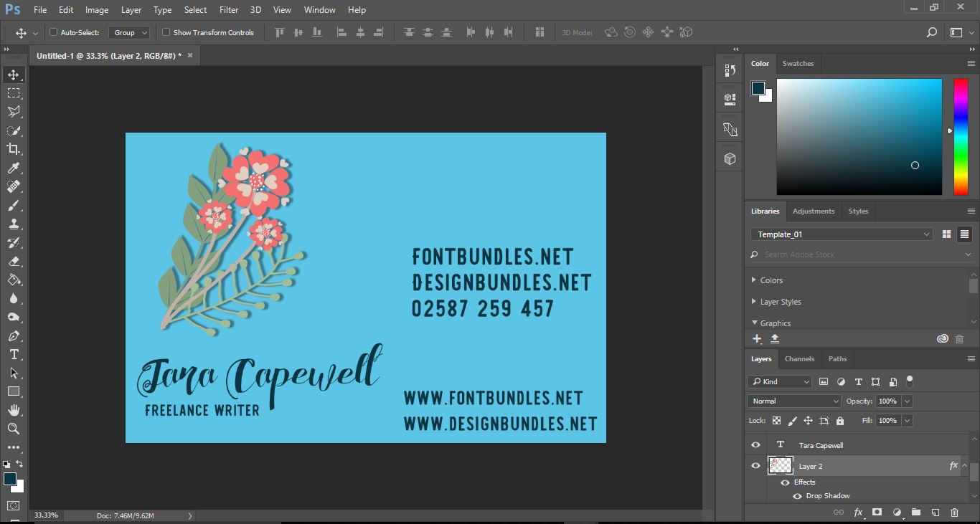This screenshot has width=980, height=524.
Task: Open the Opacity slider dropdown
Action: 908,401
